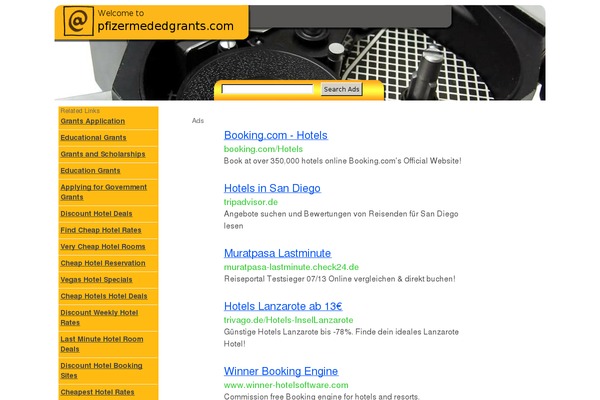The image size is (600, 400).
Task: Open Discount Hotel Booking Sites link
Action: (x=101, y=370)
